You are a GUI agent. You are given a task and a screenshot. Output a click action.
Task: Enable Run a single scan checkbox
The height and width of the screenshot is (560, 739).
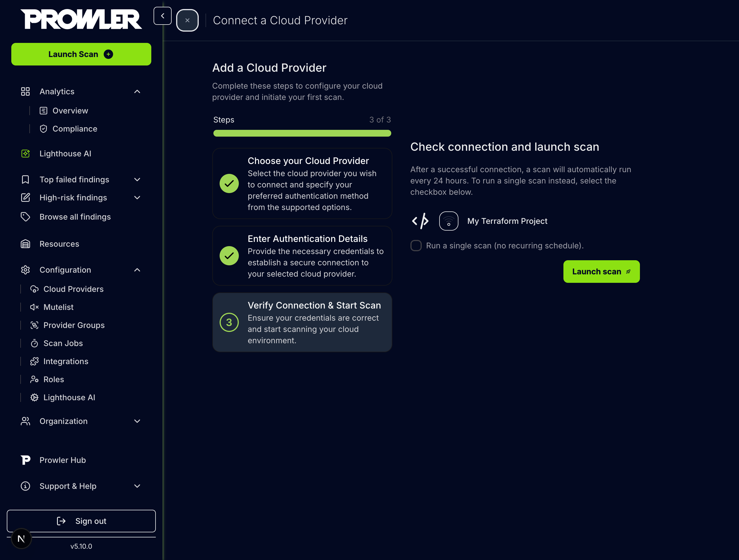(416, 245)
